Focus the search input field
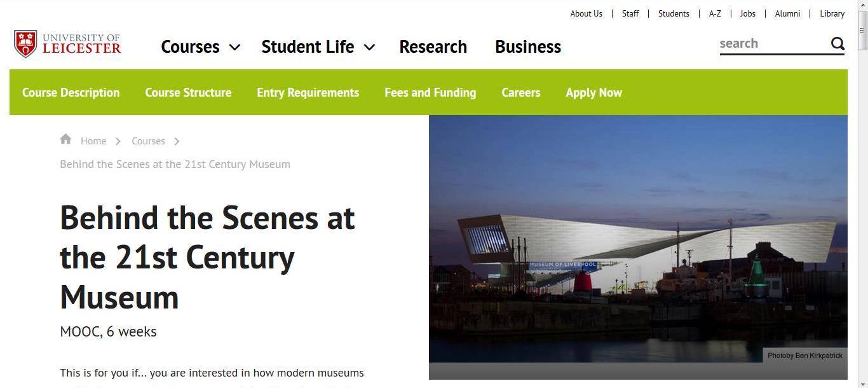The image size is (868, 388). [773, 43]
